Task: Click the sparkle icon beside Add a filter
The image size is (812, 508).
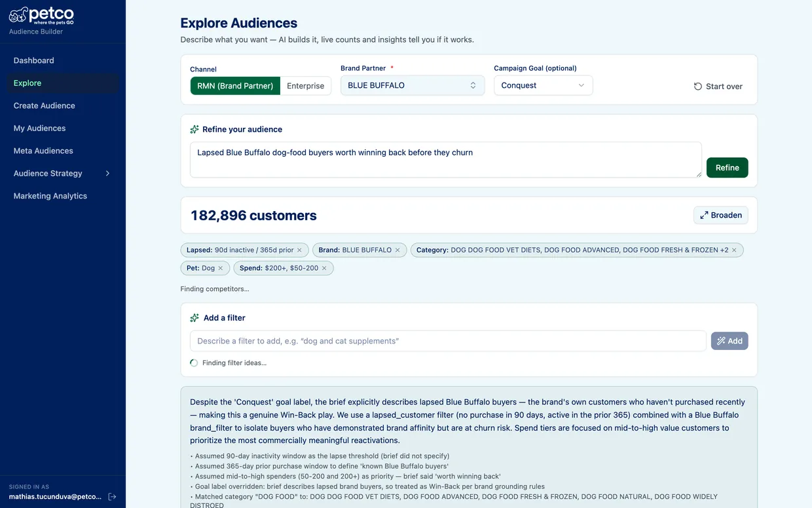Action: tap(194, 318)
